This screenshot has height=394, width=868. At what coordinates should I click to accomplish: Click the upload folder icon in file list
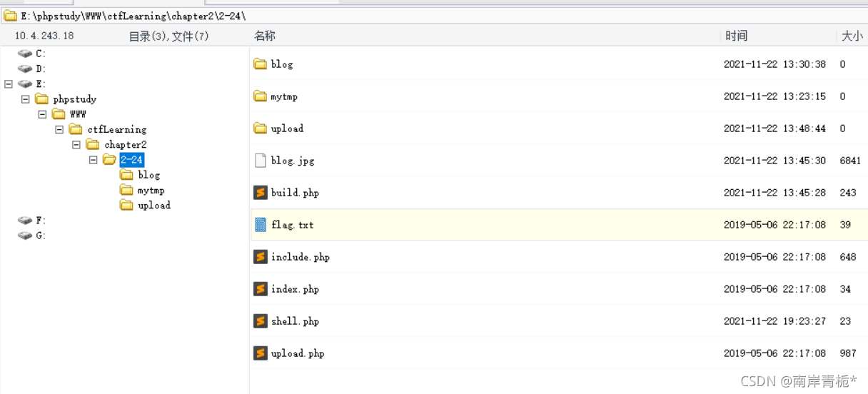pos(261,128)
